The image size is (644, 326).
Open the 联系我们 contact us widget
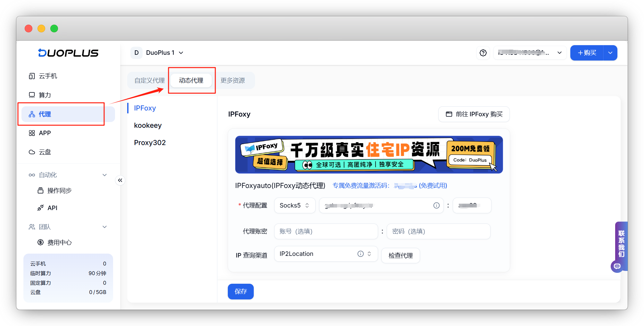(621, 243)
